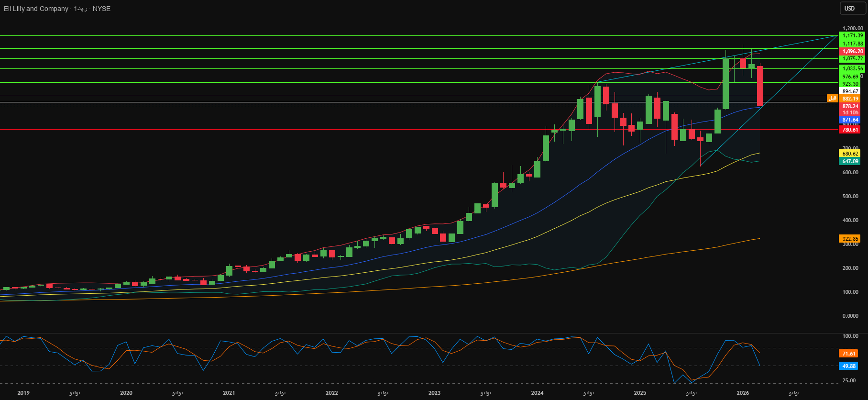868x400 pixels.
Task: Click the 2019 mark on time axis
Action: 23,393
